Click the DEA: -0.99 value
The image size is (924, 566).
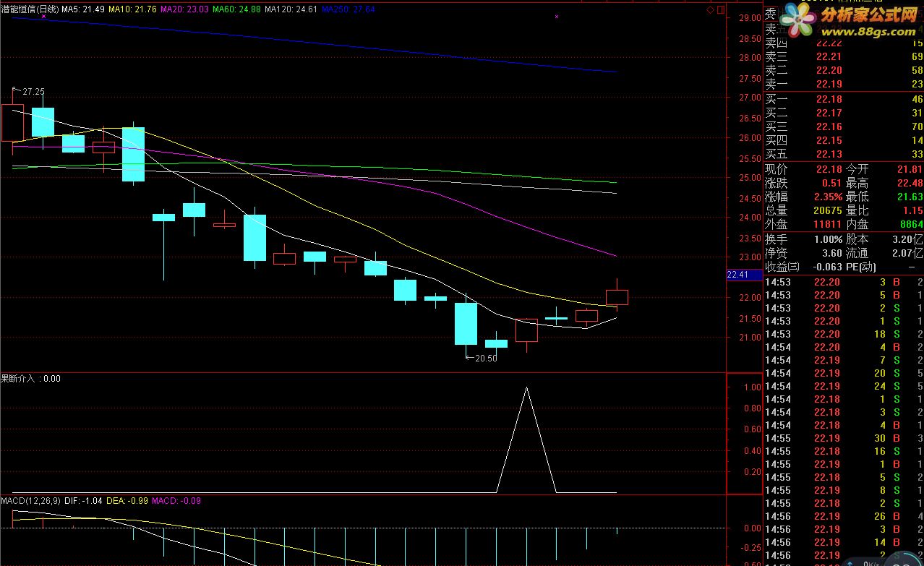(x=127, y=500)
